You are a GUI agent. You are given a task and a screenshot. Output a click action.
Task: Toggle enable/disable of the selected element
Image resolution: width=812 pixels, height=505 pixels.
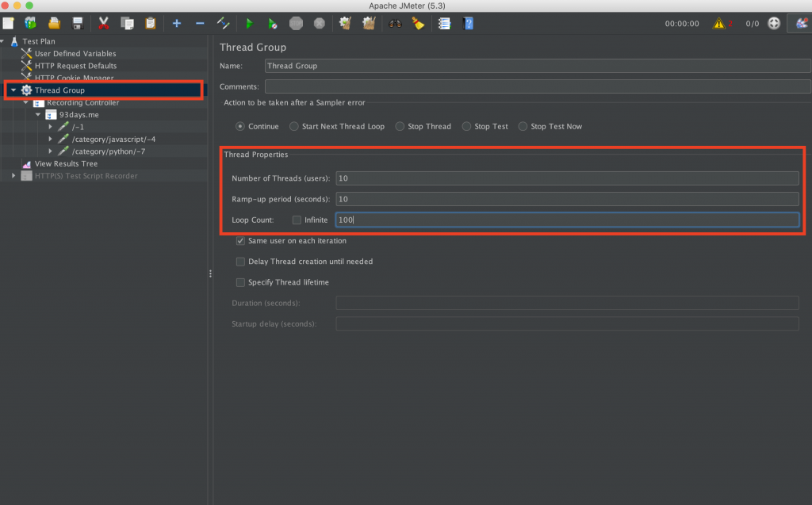223,23
